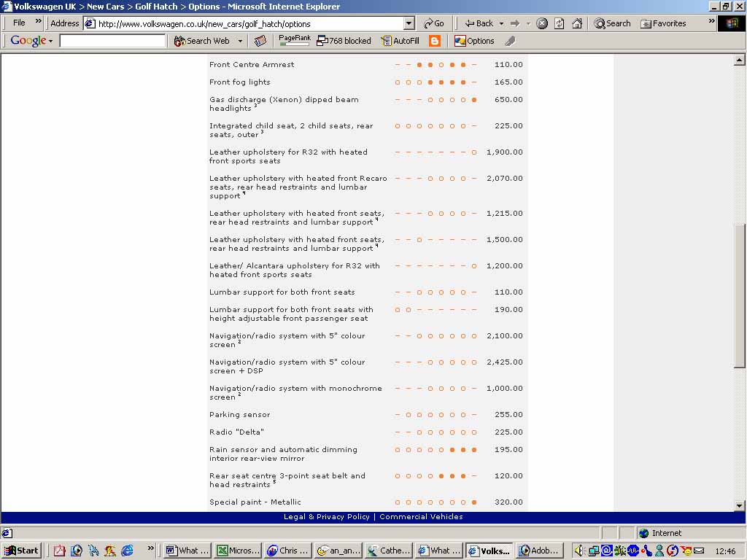Click the price 650.00 for Xenon headlights

tap(508, 99)
